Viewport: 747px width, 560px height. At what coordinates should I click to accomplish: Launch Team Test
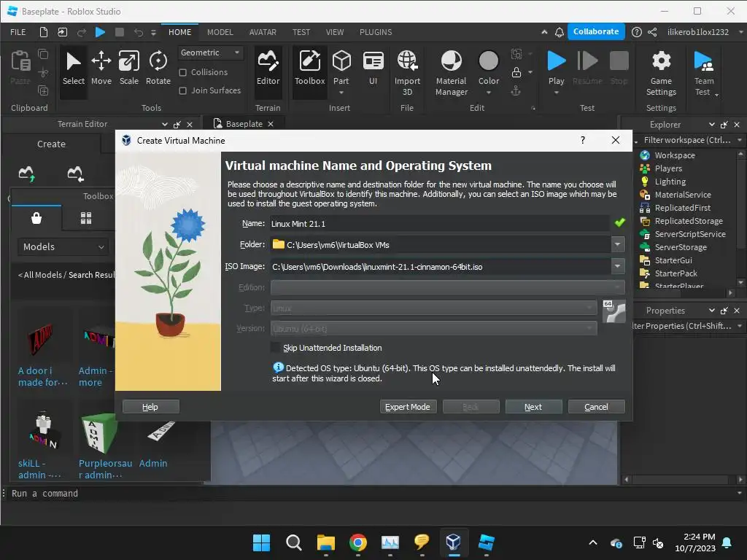click(704, 73)
